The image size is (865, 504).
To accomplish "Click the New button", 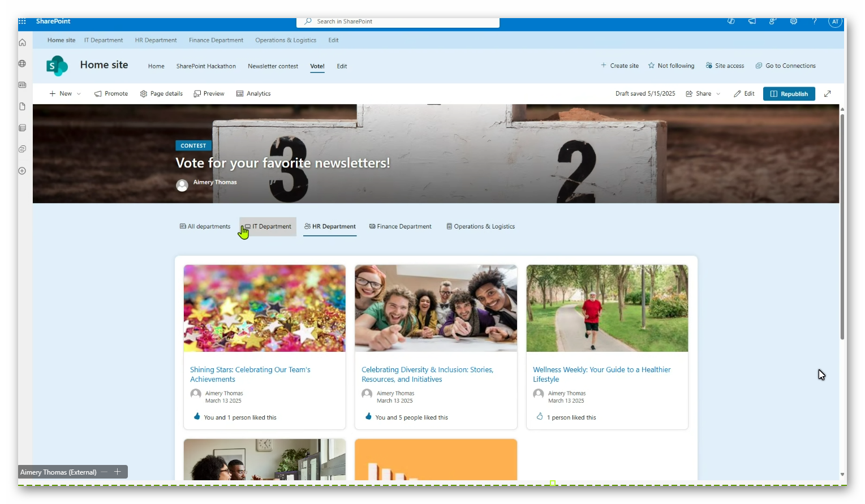I will 65,94.
